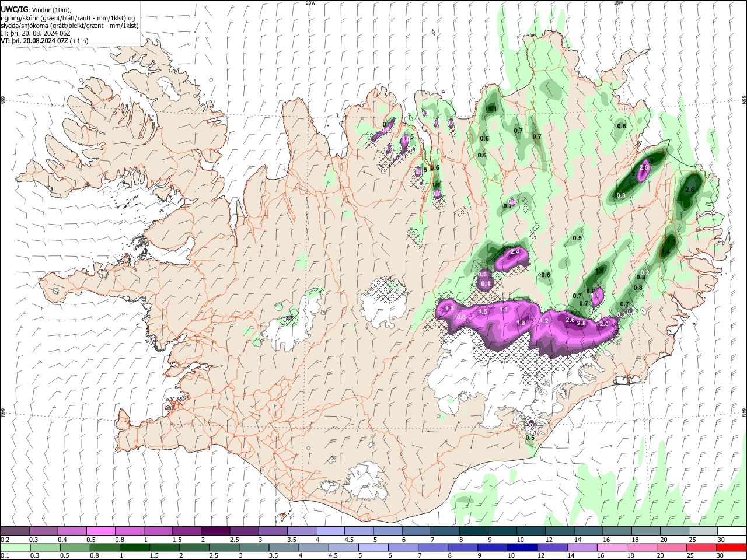Click the '0.8' label in the bottom legend row
The image size is (747, 560).
point(93,555)
